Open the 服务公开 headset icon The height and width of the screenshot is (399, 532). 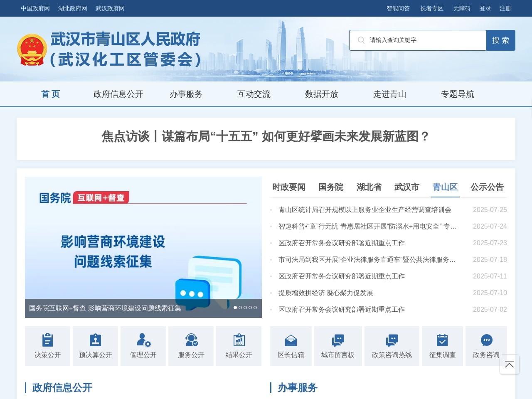pyautogui.click(x=191, y=340)
